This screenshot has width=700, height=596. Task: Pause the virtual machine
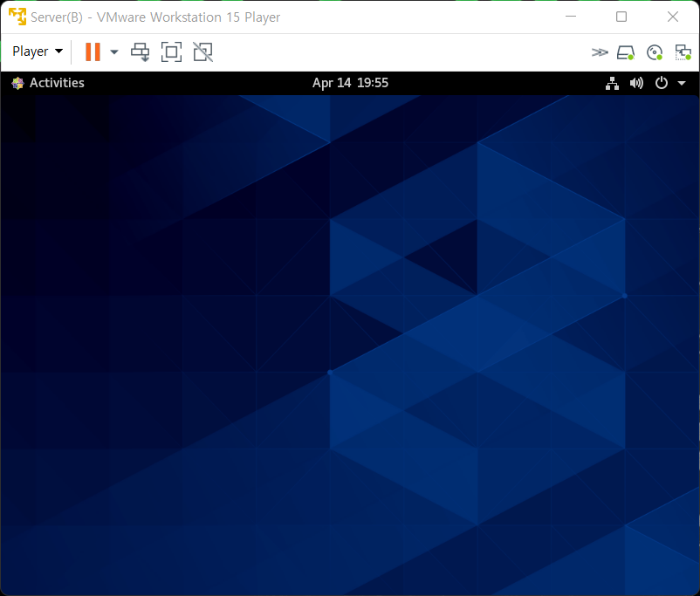coord(93,51)
